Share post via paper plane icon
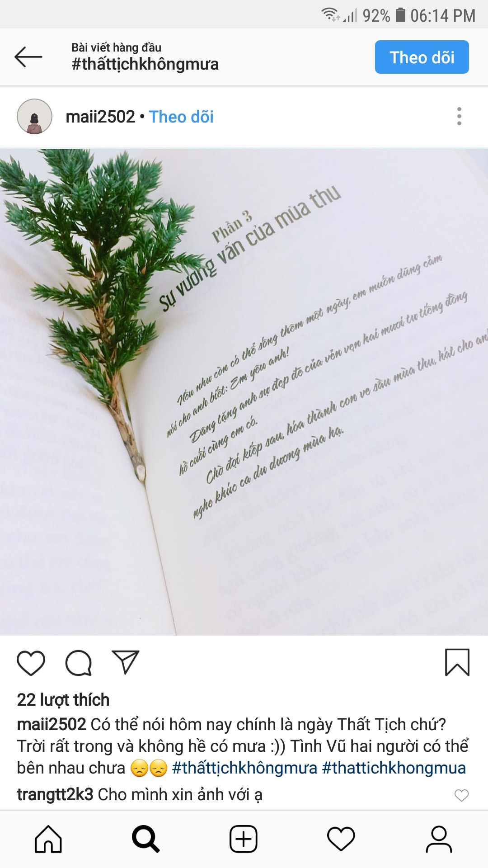The image size is (488, 868). [x=125, y=663]
